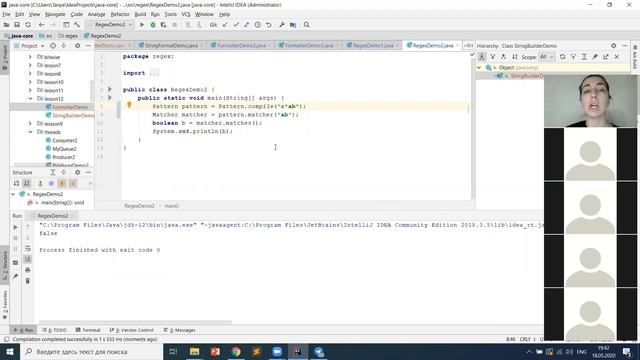Viewport: 640px width, 360px height.
Task: Click the Project panel gear settings icon
Action: [78, 46]
